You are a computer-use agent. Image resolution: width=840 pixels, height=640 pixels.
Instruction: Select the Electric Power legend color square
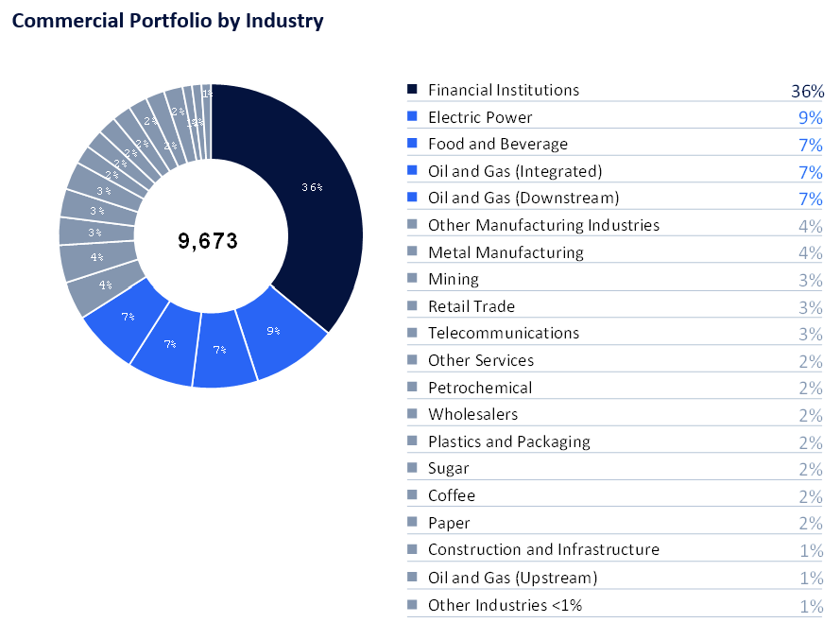pyautogui.click(x=412, y=117)
